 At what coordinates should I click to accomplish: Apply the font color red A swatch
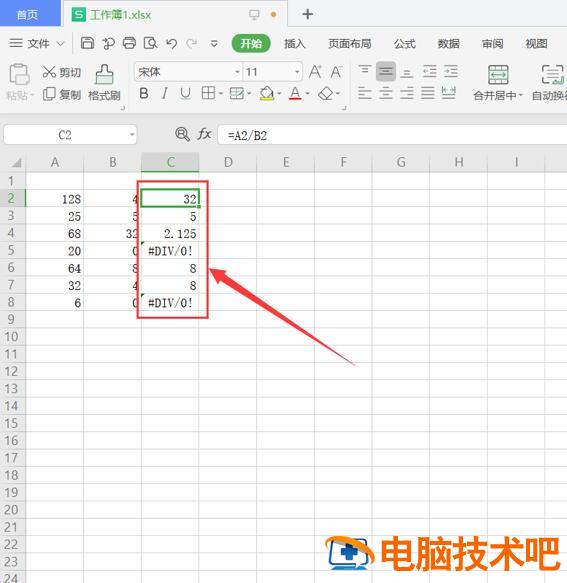[295, 93]
